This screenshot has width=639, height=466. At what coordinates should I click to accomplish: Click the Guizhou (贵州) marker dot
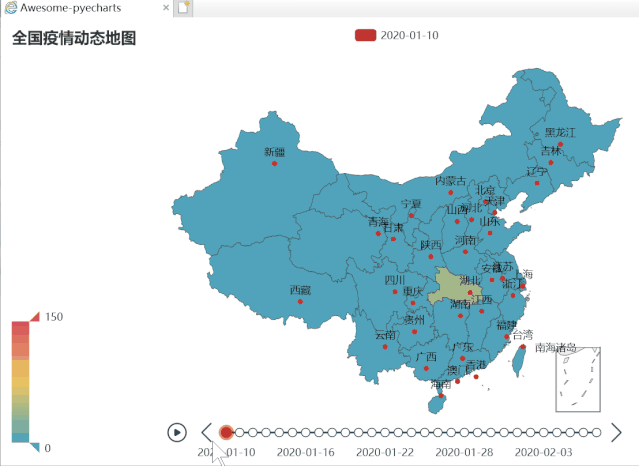(414, 332)
